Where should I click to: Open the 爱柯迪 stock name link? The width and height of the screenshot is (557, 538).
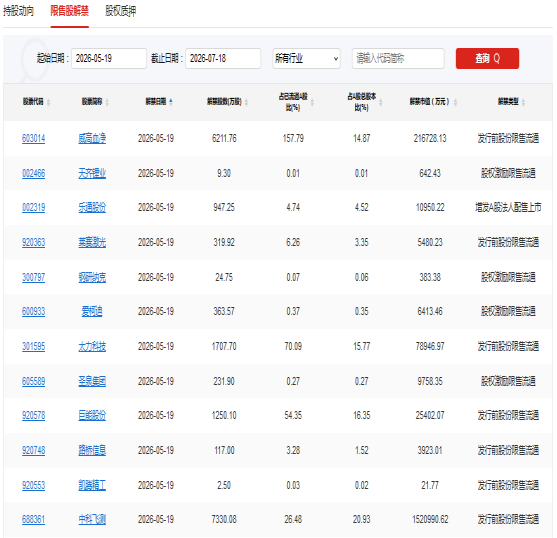click(92, 311)
